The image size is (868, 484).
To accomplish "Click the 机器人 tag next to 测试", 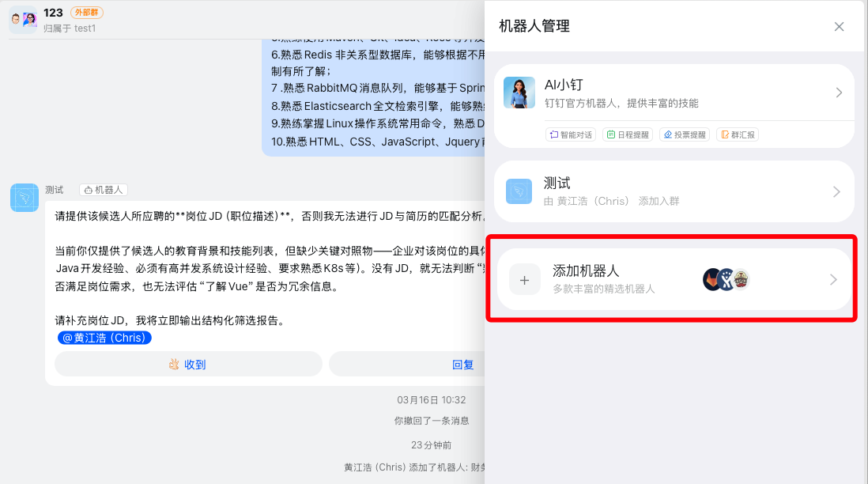I will pos(104,190).
